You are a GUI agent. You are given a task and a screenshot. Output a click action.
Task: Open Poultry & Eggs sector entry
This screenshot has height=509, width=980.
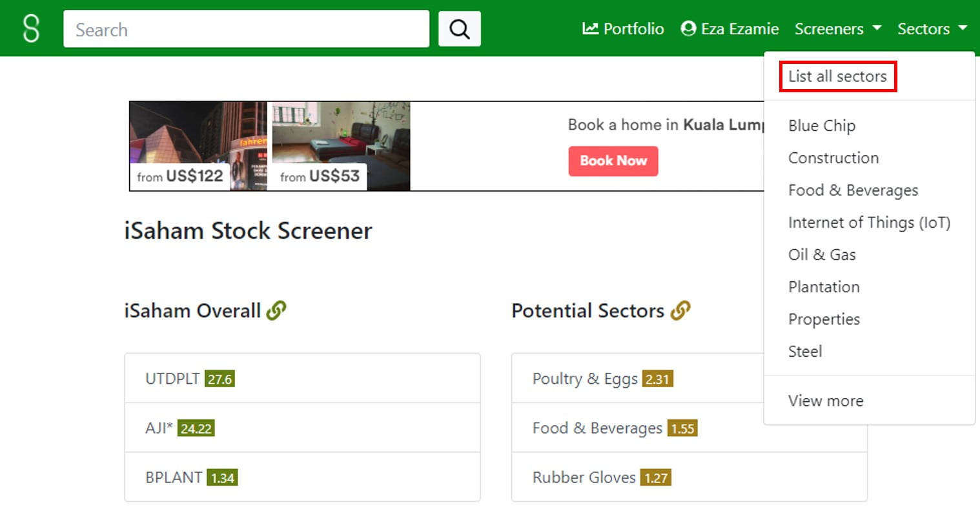pos(584,379)
